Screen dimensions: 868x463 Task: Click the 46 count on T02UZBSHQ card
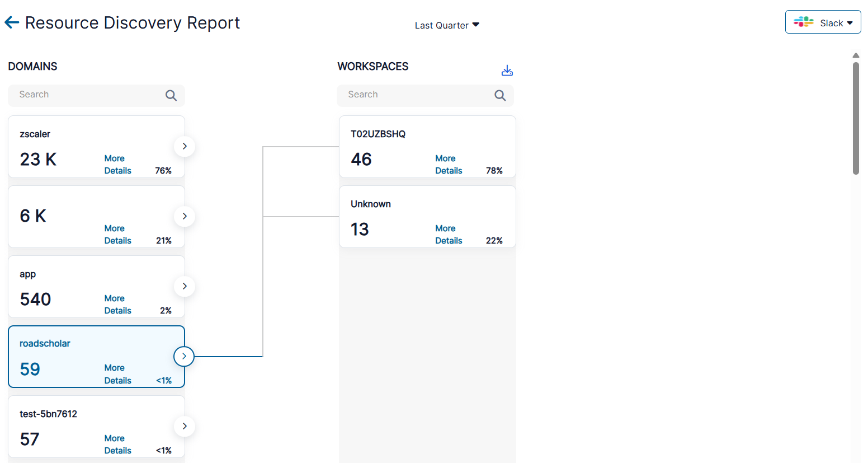pyautogui.click(x=361, y=160)
